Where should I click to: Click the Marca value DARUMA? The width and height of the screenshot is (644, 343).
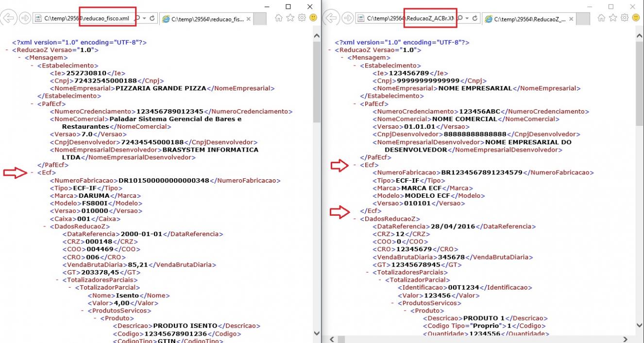(x=95, y=196)
